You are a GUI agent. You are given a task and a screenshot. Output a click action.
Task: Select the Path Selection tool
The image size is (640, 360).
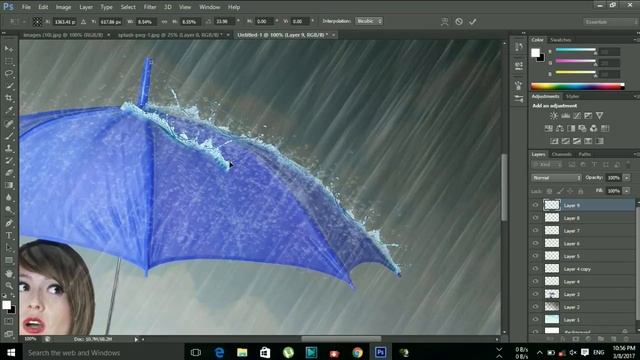(9, 248)
